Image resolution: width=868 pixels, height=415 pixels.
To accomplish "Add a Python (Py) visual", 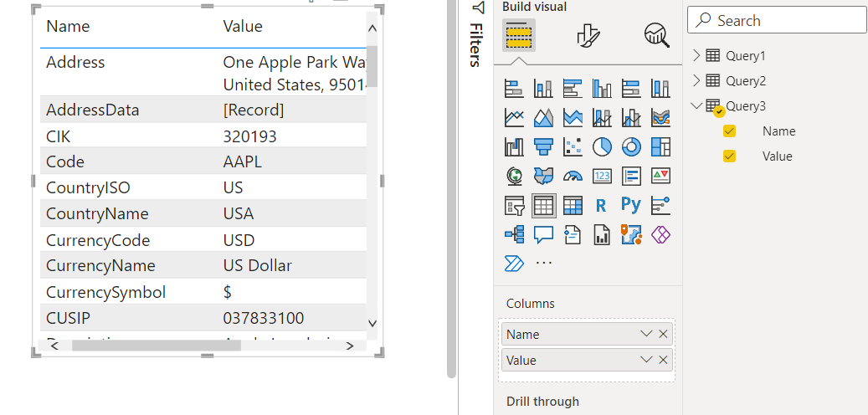I will [x=631, y=204].
